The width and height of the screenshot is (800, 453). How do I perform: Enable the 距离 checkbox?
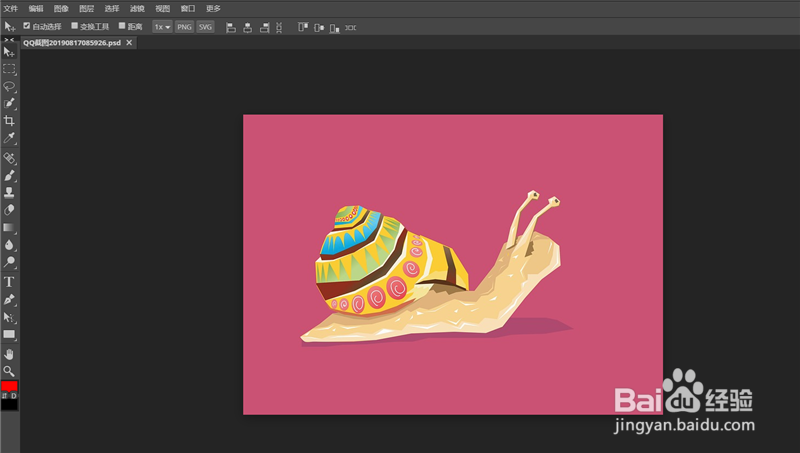pyautogui.click(x=122, y=26)
